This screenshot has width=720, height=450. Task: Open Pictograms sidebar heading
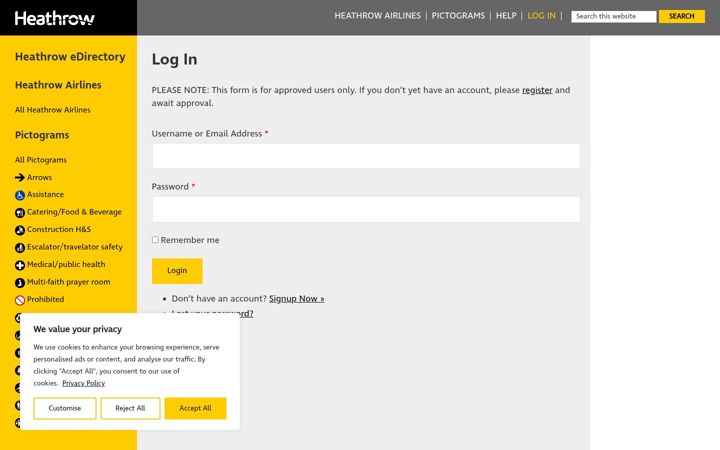[42, 135]
